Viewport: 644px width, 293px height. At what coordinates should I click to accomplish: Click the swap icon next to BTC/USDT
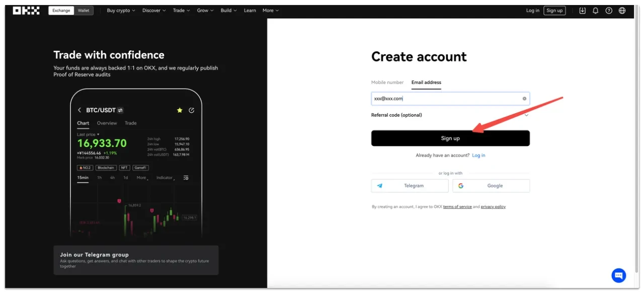pyautogui.click(x=120, y=110)
